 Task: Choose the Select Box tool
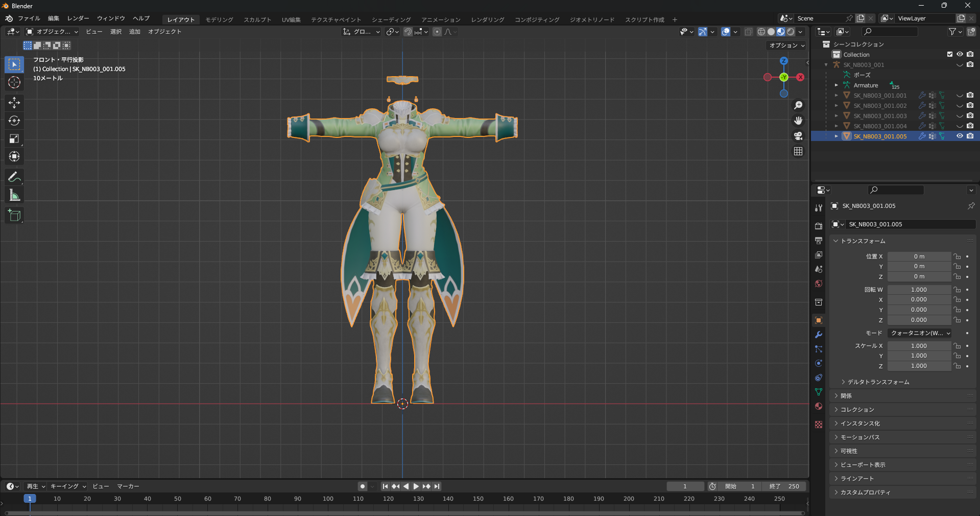[14, 64]
